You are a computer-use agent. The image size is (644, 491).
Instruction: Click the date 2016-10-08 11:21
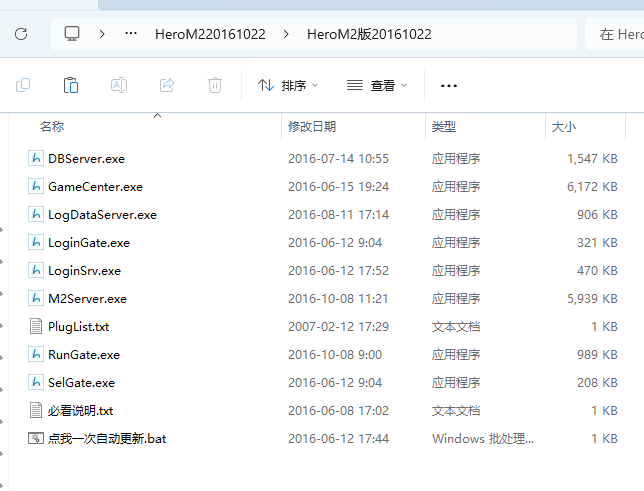tap(338, 299)
